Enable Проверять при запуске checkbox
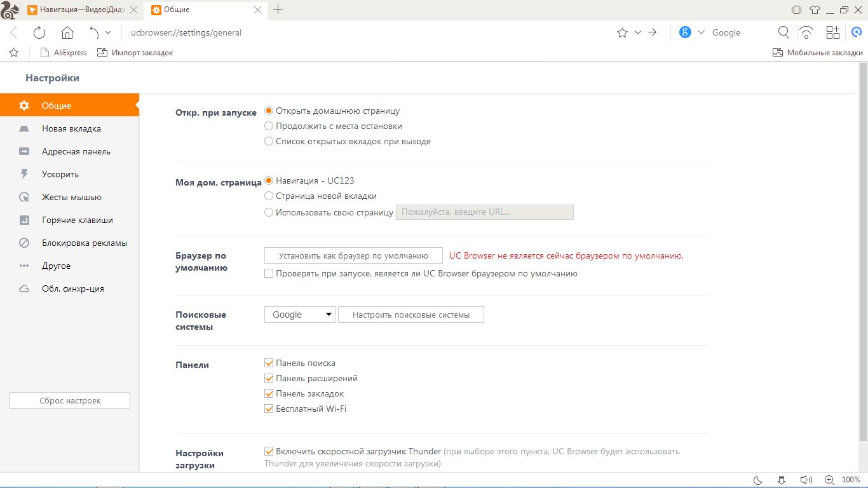Viewport: 868px width, 488px height. pos(269,273)
